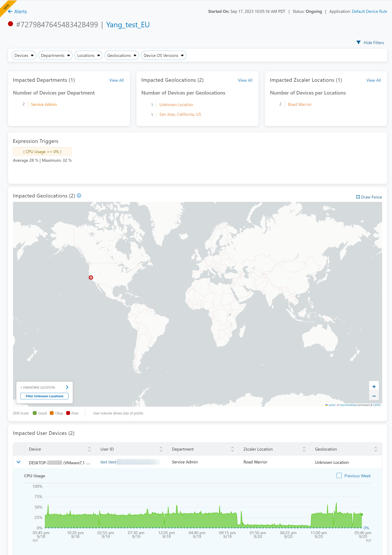
Task: Open the Geolocations filter dropdown
Action: tap(121, 55)
